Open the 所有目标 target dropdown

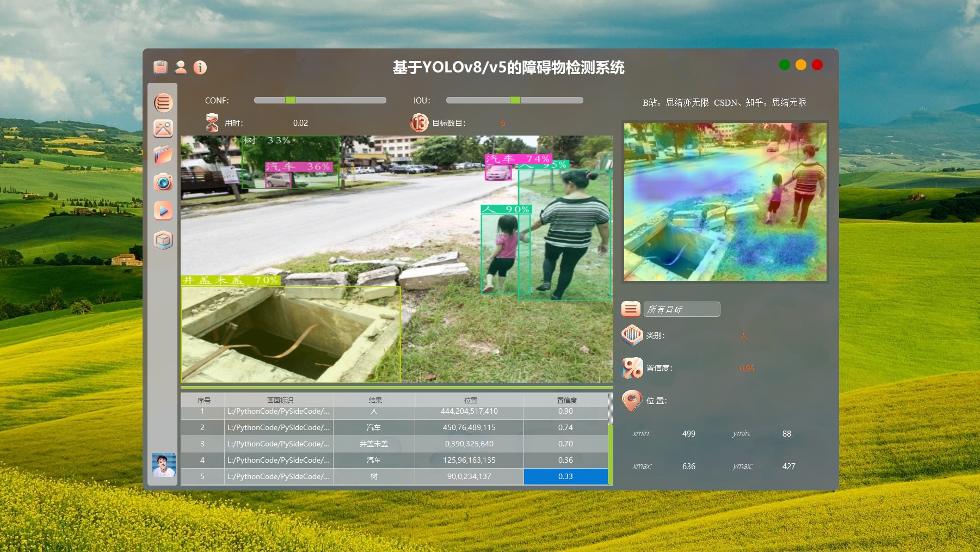click(x=682, y=309)
